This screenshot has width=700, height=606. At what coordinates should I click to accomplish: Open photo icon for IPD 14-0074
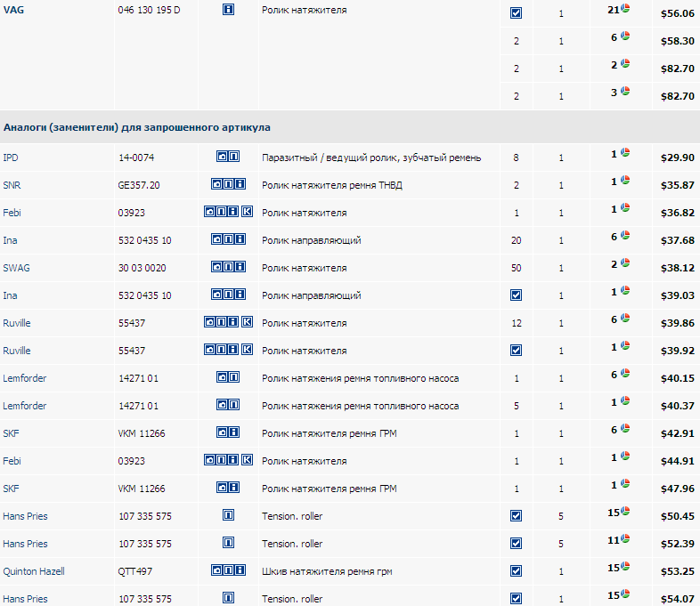coord(223,156)
